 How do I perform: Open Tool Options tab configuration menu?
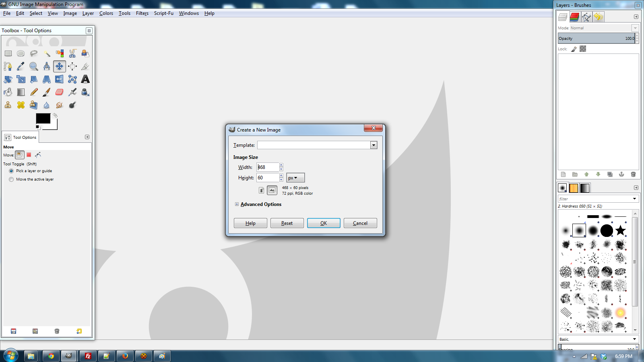(x=87, y=137)
